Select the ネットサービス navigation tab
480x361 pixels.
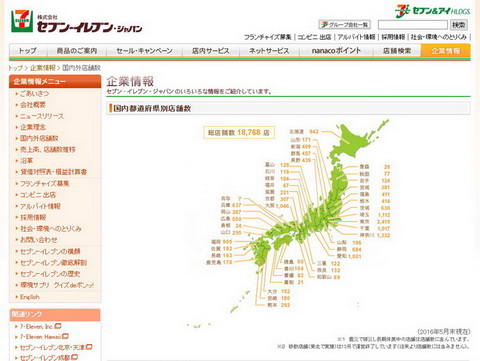(269, 51)
